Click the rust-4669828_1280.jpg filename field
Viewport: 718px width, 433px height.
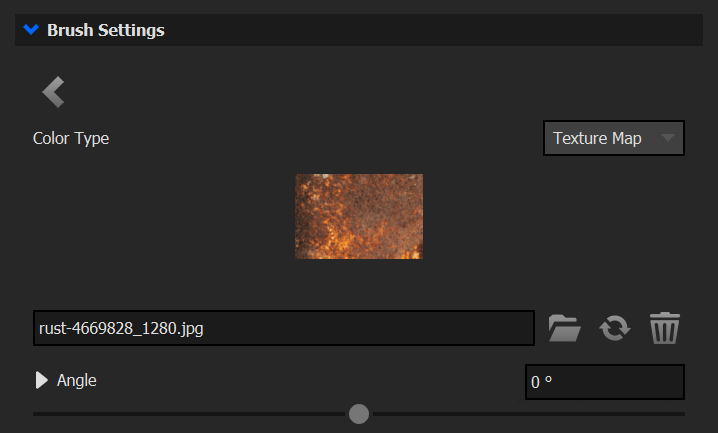283,328
